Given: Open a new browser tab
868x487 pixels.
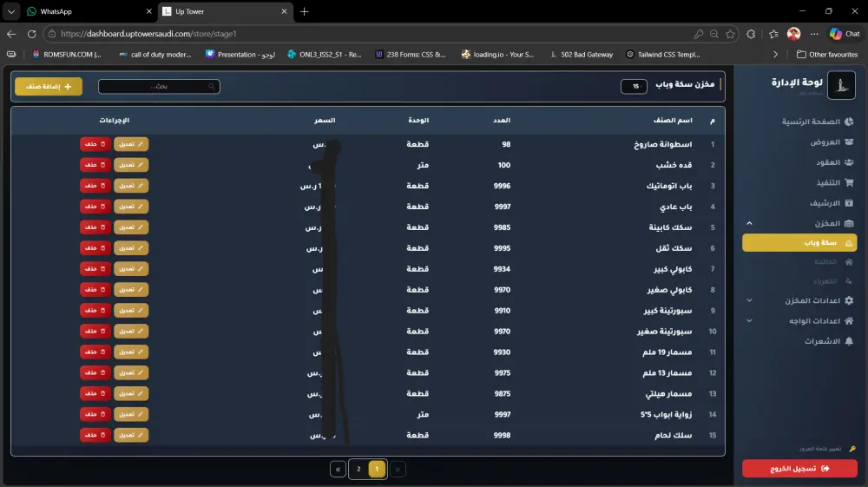Looking at the screenshot, I should pos(305,11).
